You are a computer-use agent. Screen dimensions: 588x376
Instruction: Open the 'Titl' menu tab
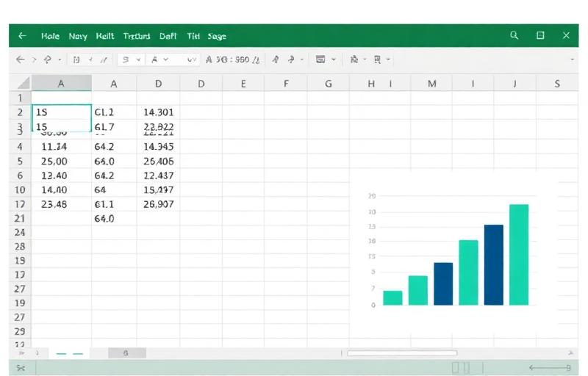coord(193,36)
